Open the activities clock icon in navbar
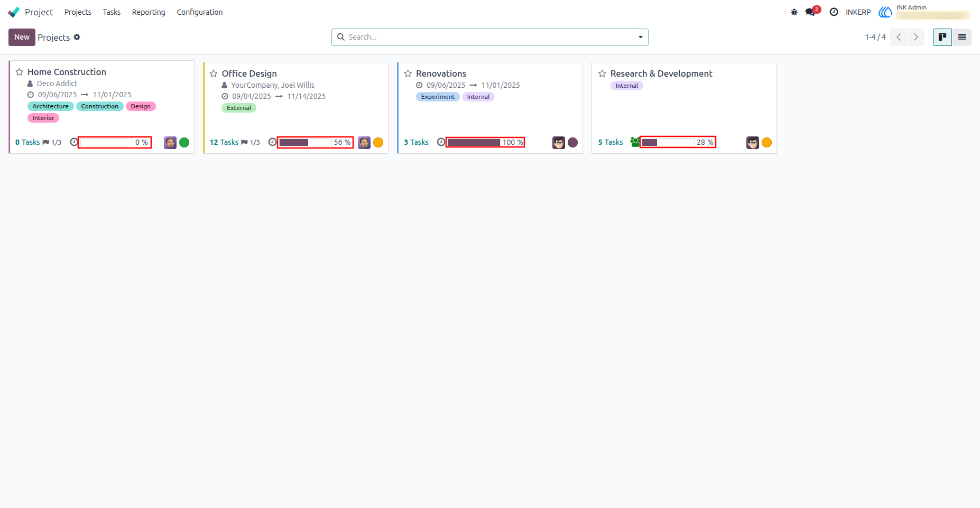Viewport: 980px width, 508px height. [834, 12]
